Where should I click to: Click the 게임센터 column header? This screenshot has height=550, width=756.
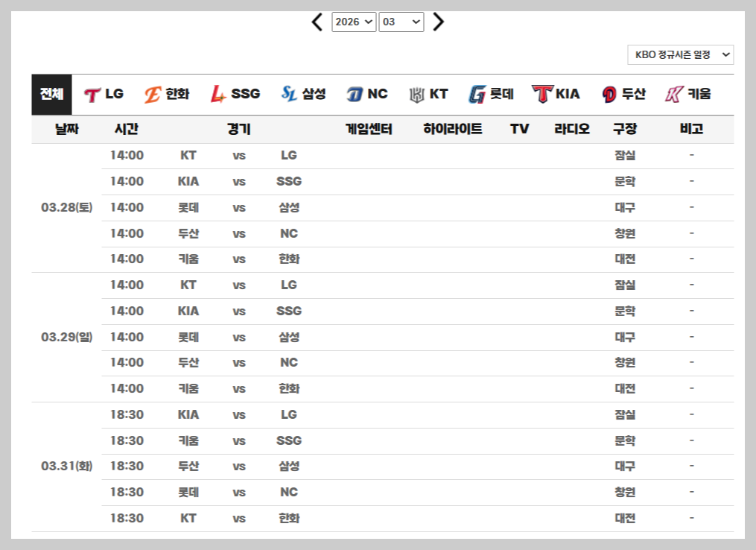369,129
